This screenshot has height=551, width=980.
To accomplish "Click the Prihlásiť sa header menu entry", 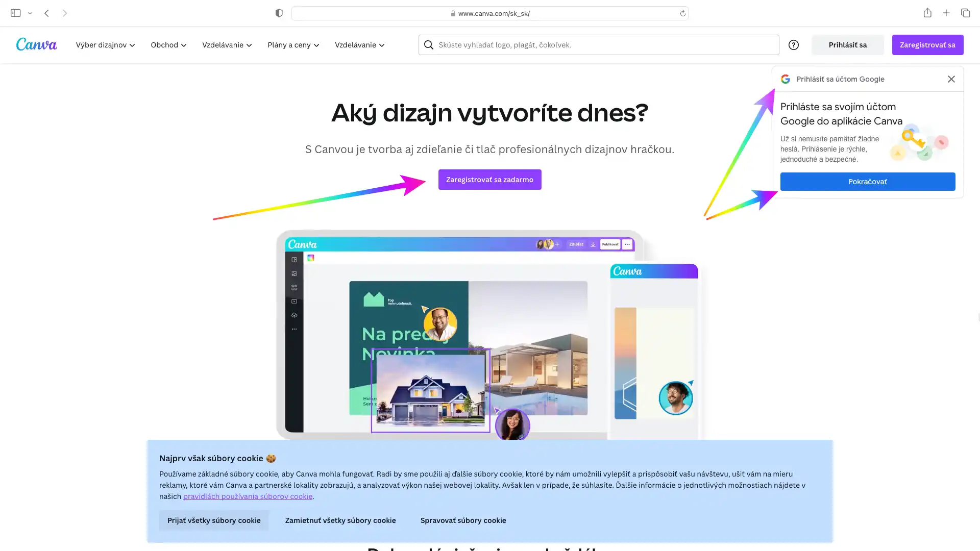I will click(847, 45).
